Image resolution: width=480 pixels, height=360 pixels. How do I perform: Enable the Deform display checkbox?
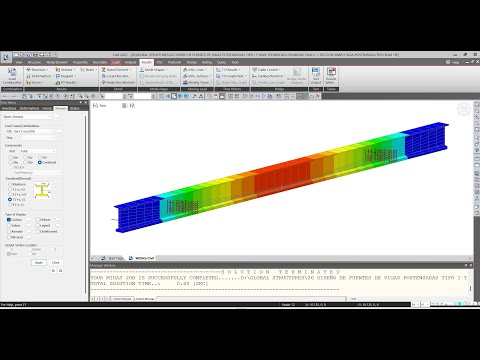point(38,220)
